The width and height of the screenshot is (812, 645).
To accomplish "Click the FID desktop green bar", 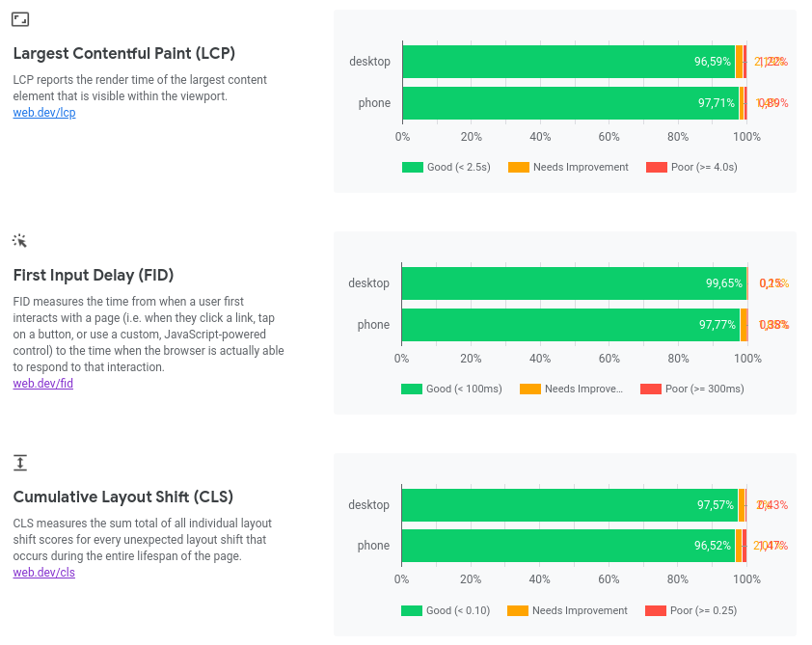I will click(573, 283).
